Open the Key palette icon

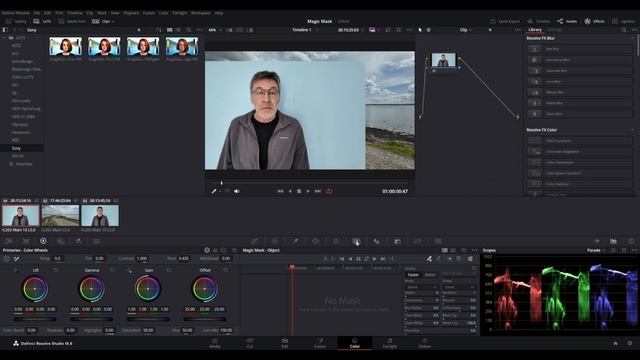pyautogui.click(x=397, y=241)
